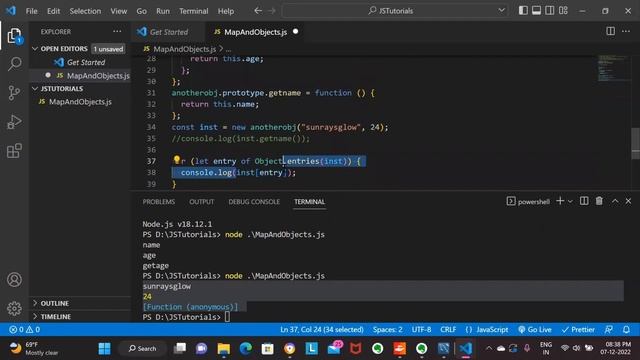The image size is (640, 360).
Task: Open the Selection menu
Action: 85,11
